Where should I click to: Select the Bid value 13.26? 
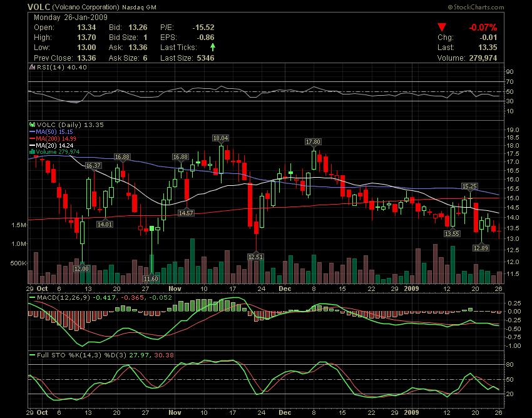click(x=138, y=28)
